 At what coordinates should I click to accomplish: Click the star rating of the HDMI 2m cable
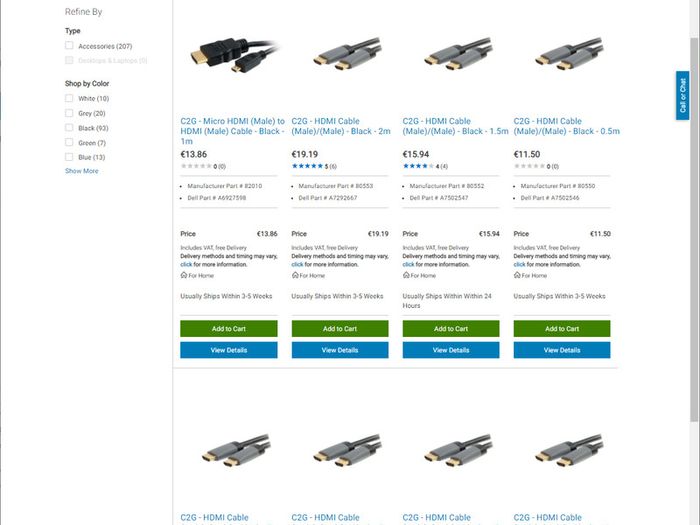307,166
